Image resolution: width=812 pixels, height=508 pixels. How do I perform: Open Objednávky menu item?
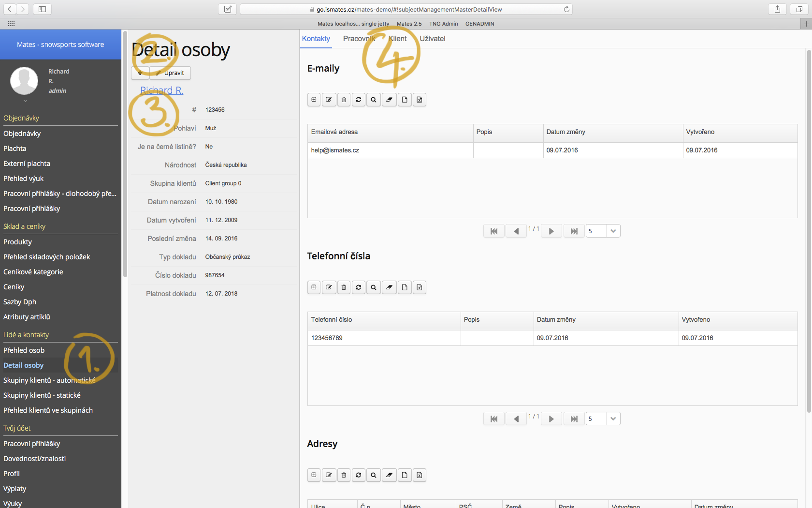[22, 134]
